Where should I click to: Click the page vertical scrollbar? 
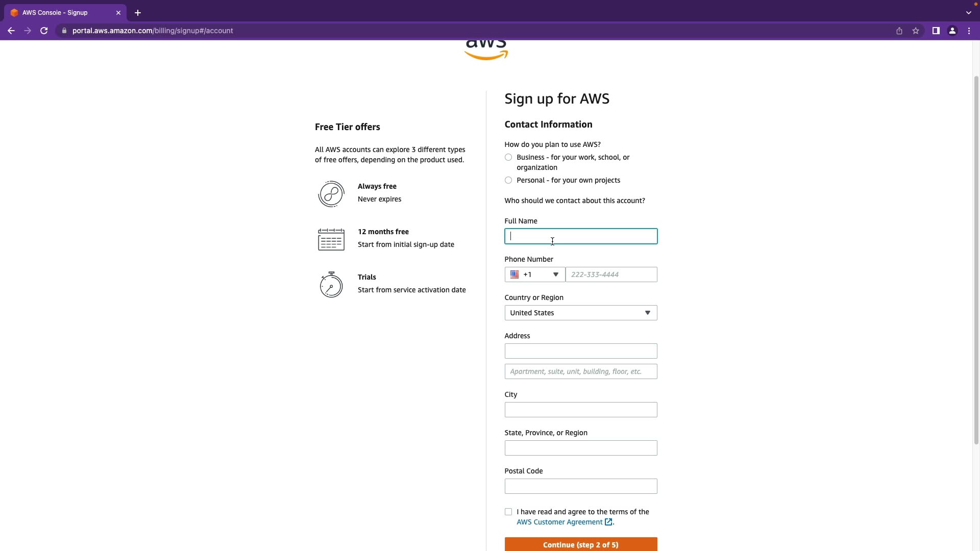pos(976,255)
